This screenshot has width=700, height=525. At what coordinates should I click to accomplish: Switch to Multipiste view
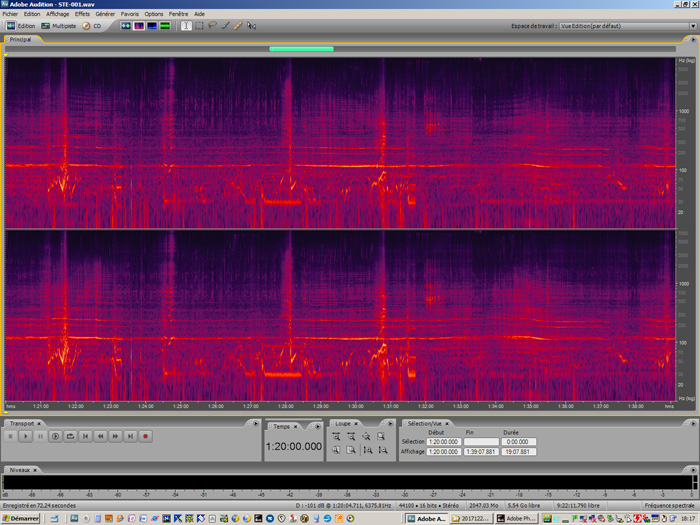pyautogui.click(x=59, y=26)
